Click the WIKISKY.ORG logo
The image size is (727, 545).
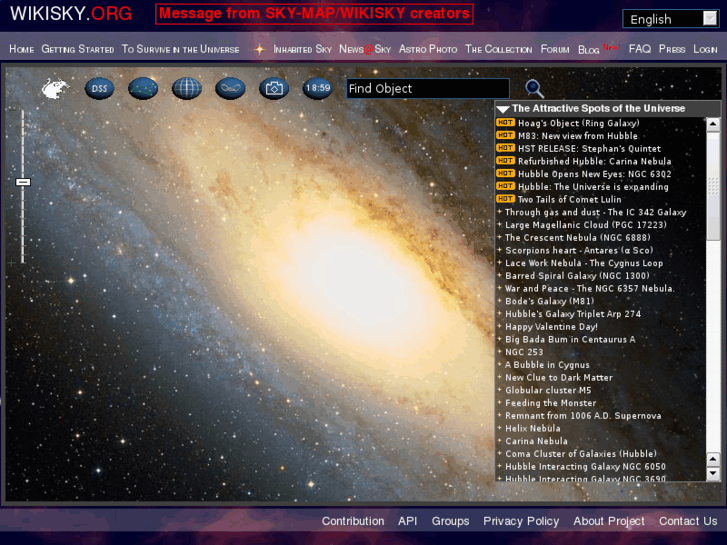(71, 13)
